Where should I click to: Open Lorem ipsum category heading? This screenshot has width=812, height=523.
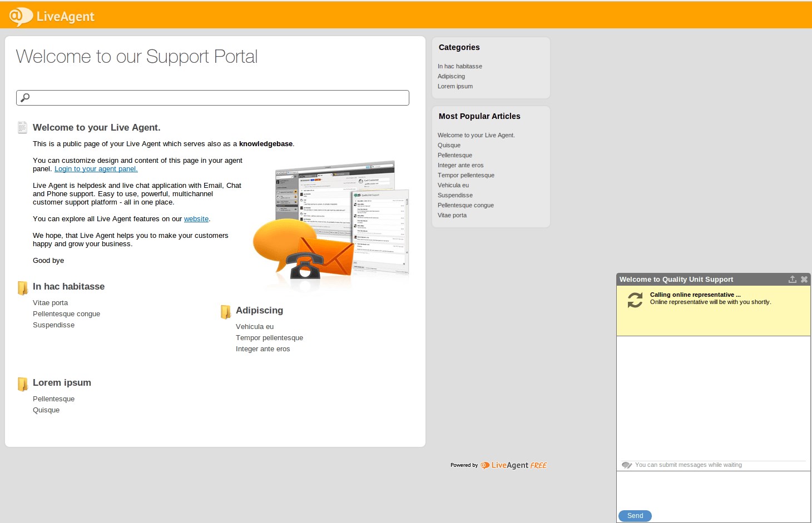pyautogui.click(x=62, y=382)
